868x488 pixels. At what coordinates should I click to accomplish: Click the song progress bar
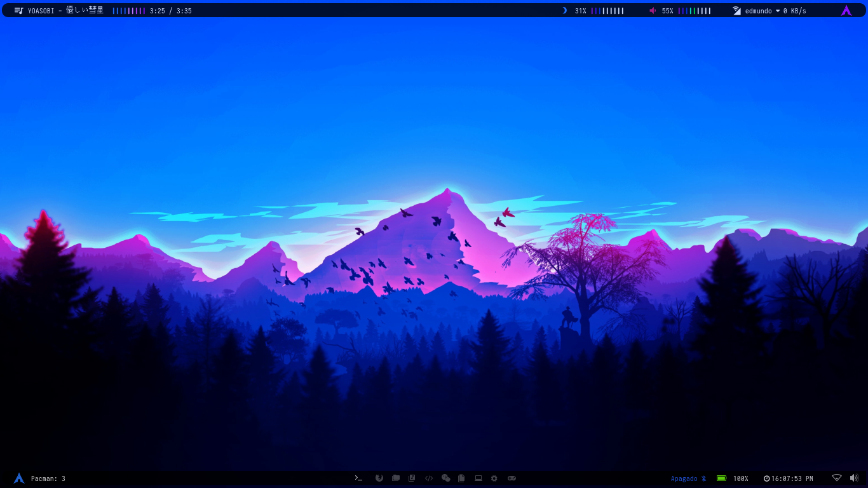129,11
